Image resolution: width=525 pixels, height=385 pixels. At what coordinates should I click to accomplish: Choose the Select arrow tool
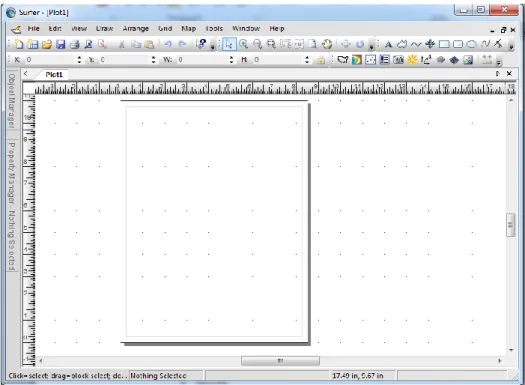[x=229, y=44]
